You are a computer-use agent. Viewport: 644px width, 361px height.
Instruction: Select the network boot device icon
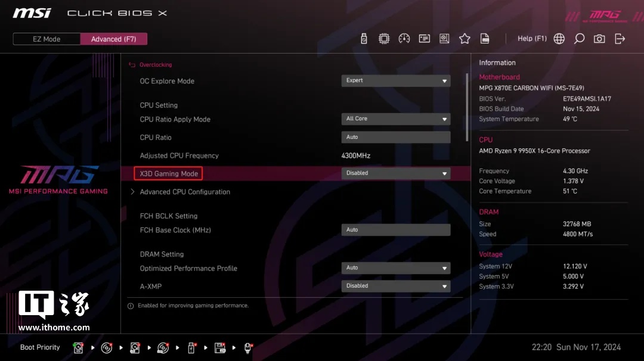248,348
